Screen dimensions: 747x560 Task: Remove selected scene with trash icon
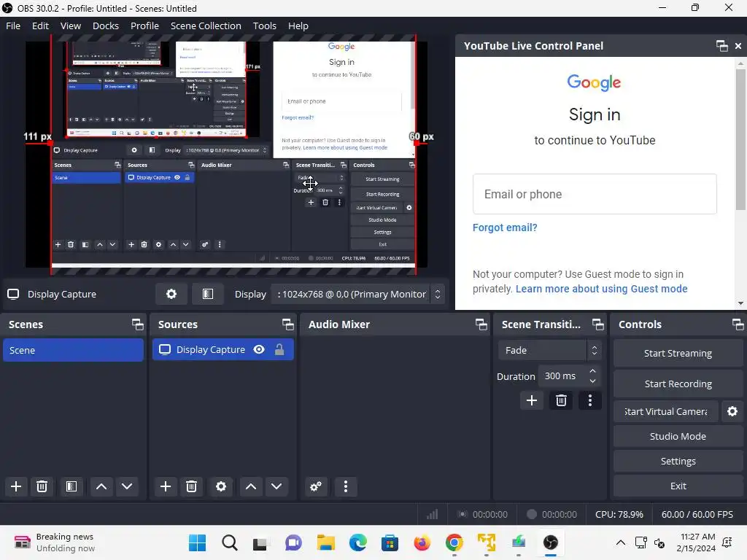pos(42,486)
